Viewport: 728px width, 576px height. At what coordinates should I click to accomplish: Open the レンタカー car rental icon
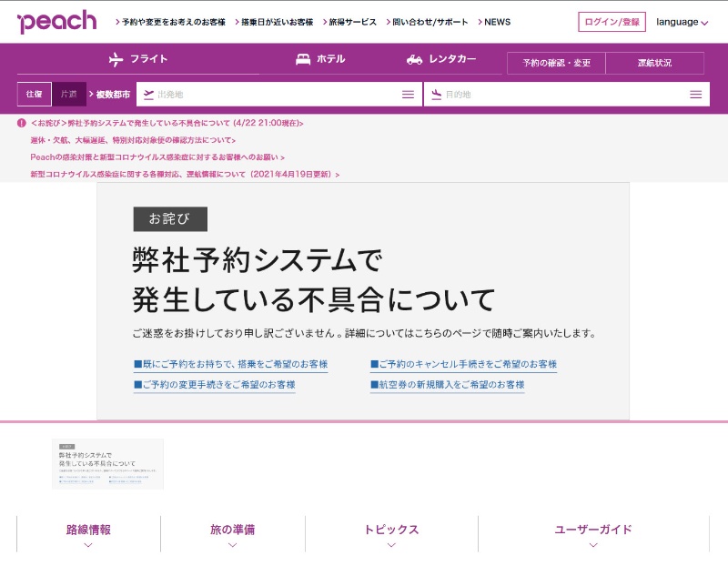tap(416, 60)
